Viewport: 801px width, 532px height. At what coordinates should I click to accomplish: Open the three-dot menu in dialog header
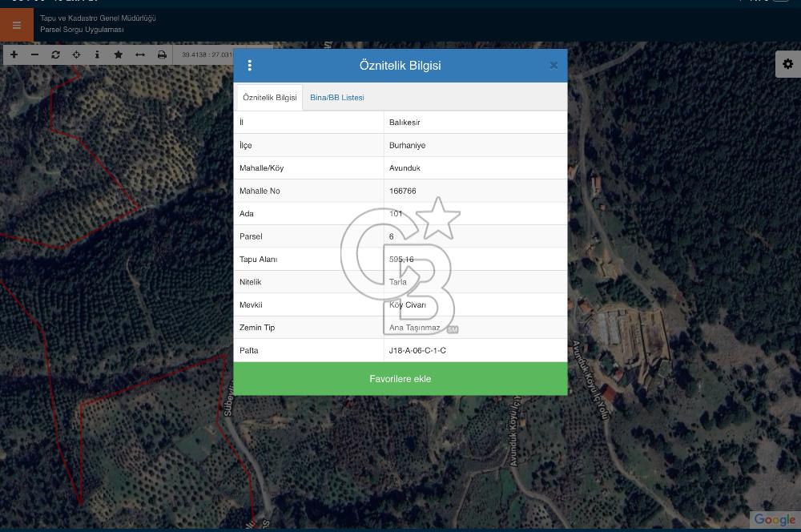(x=250, y=66)
